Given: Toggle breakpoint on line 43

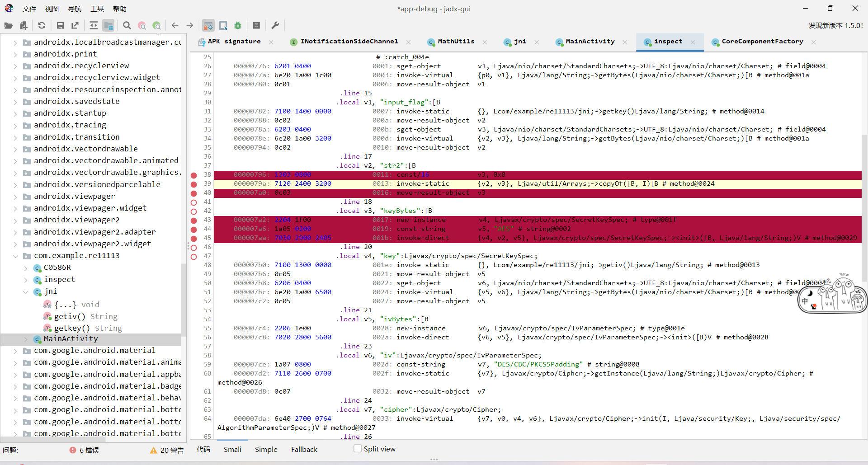Looking at the screenshot, I should tap(194, 221).
